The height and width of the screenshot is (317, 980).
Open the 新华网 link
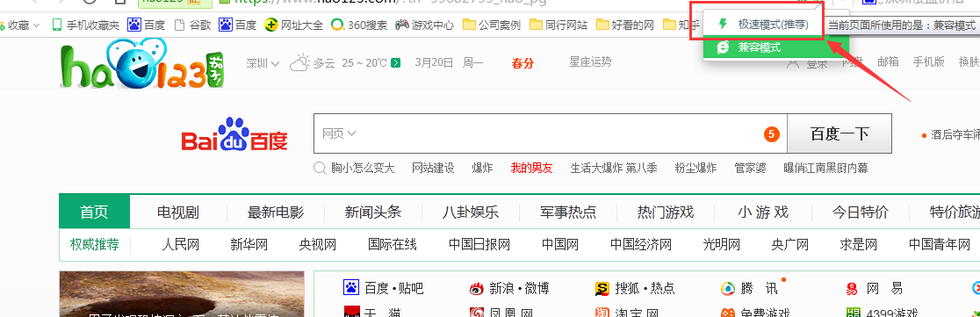249,244
